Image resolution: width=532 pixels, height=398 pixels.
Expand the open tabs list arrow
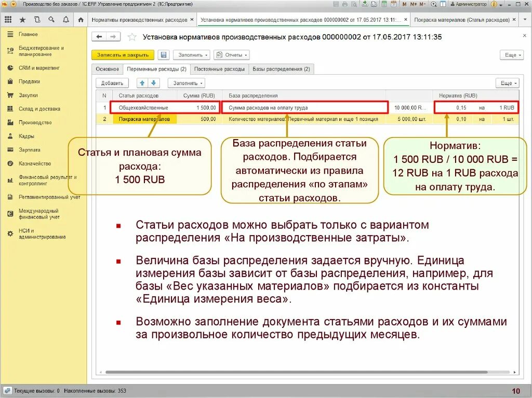click(x=525, y=20)
